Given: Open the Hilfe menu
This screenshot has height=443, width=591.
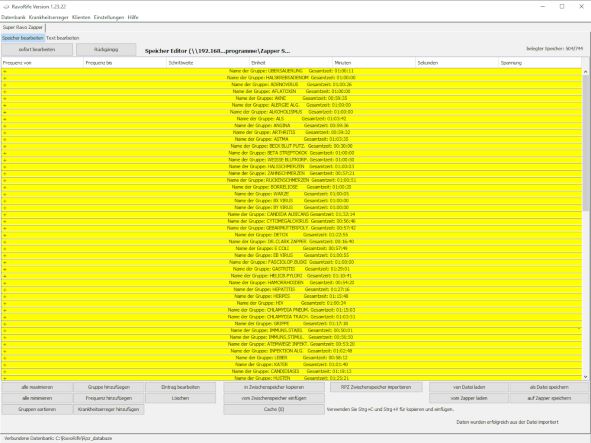Looking at the screenshot, I should click(133, 17).
